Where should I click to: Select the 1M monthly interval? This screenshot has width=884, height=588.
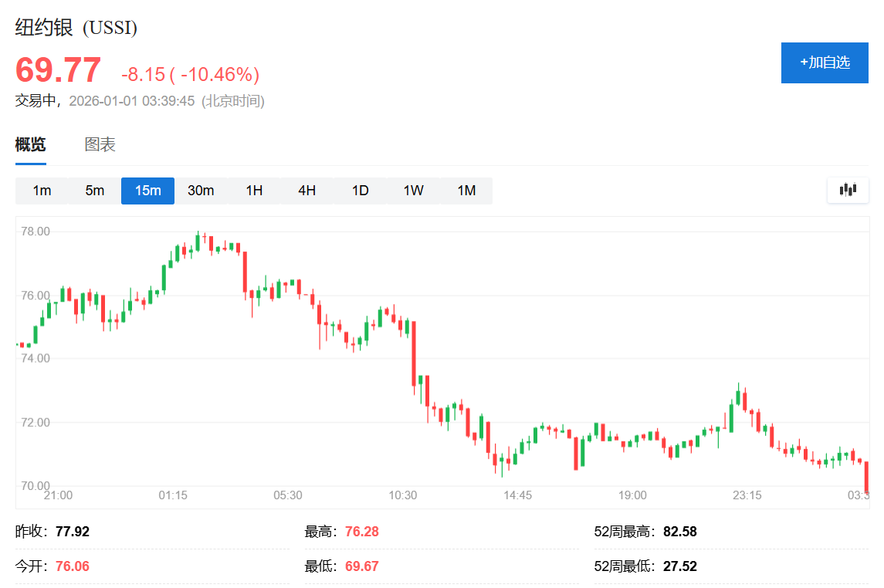point(466,191)
